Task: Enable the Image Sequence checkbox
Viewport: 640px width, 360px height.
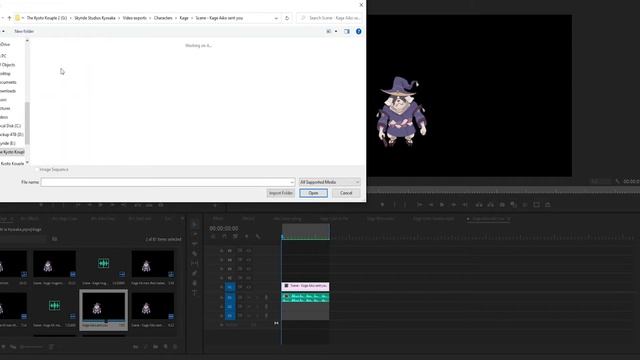Action: point(37,169)
